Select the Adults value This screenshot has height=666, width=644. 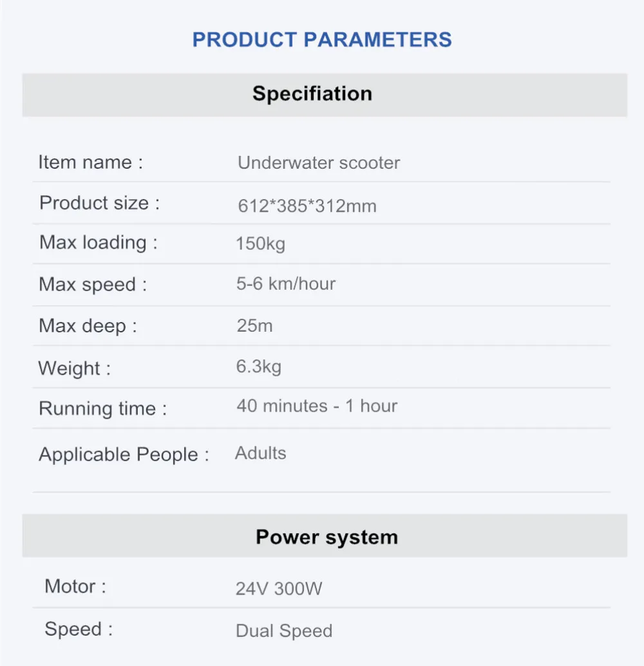point(260,453)
